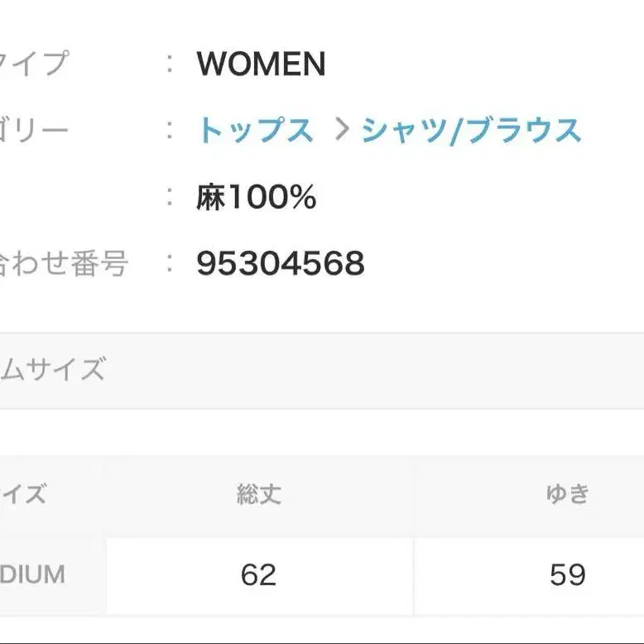Image resolution: width=644 pixels, height=644 pixels.
Task: Click the chevron between トップス and シャツ/ブラウス
Action: (341, 131)
